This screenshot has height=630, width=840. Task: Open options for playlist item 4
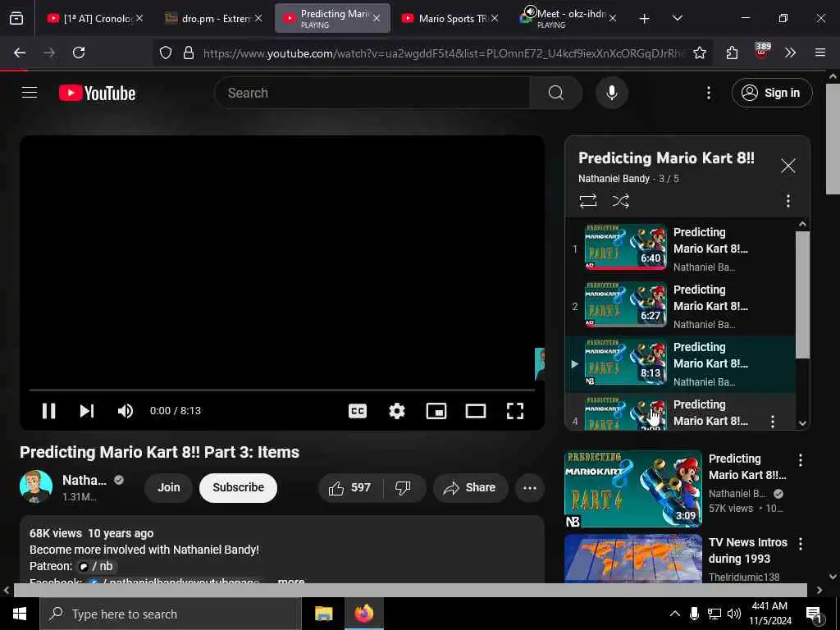click(772, 421)
